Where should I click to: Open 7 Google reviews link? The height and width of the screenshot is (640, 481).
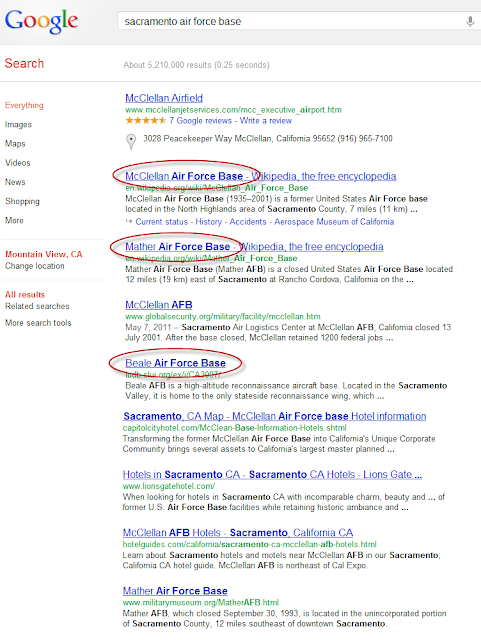[x=200, y=120]
